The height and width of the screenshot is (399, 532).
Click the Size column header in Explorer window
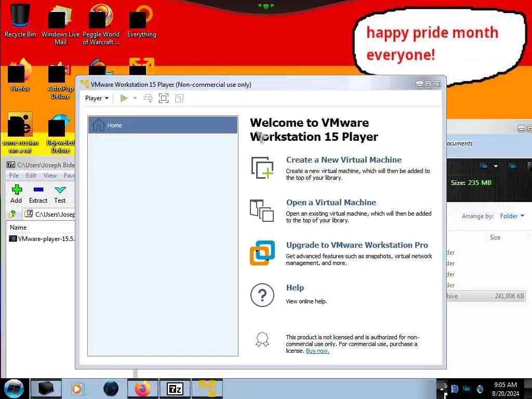(495, 237)
